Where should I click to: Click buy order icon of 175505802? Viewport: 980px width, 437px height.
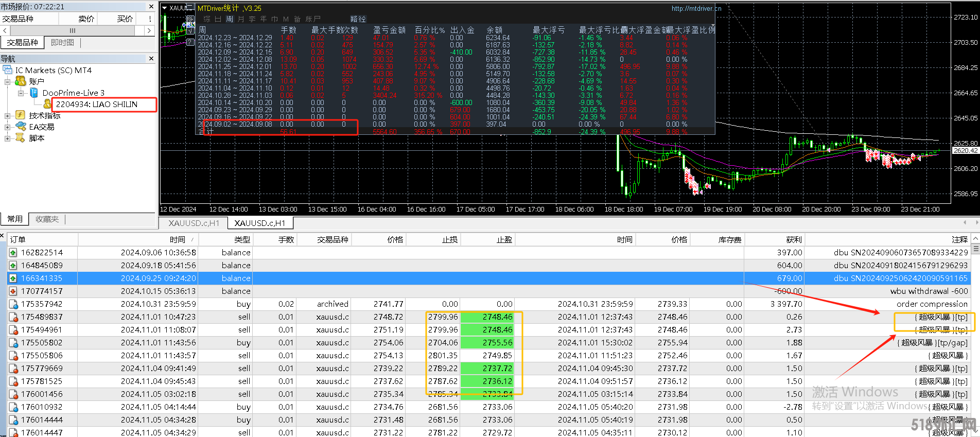click(13, 343)
